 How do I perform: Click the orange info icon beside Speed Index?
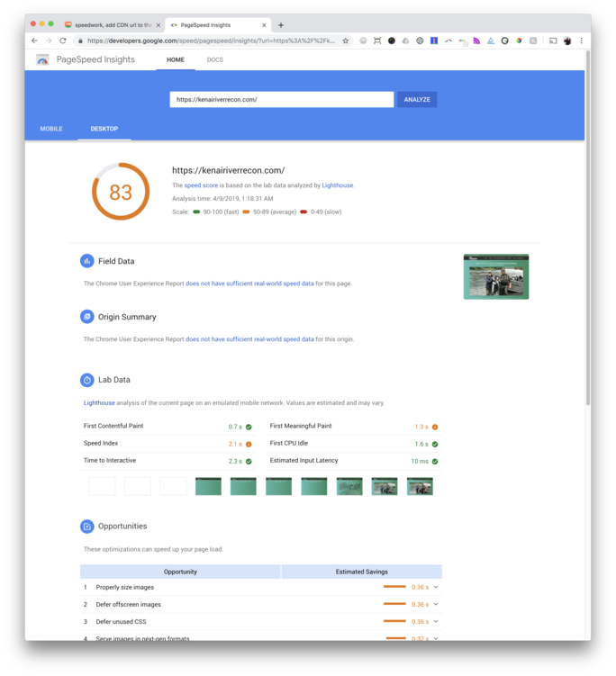point(249,444)
